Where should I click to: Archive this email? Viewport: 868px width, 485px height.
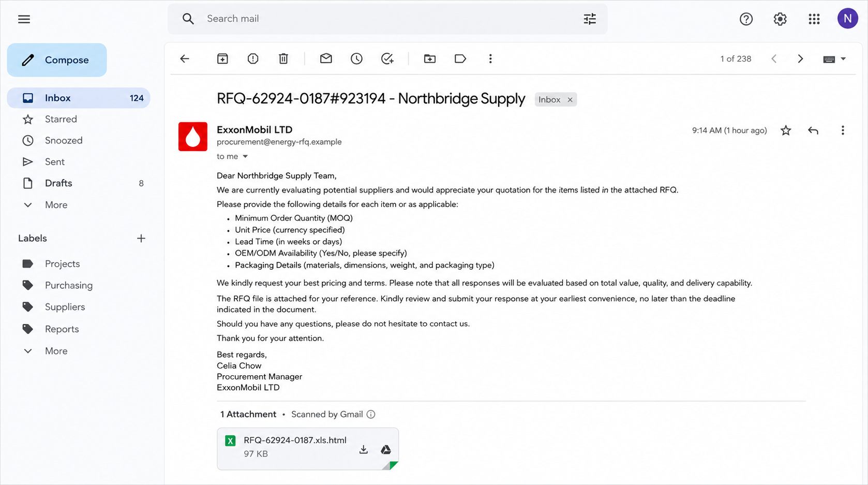click(222, 58)
